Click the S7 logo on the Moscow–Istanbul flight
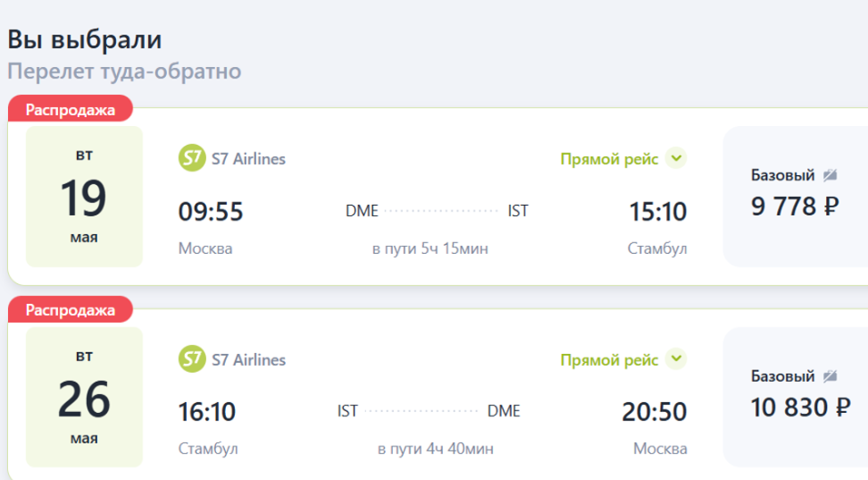Viewport: 868px width, 480px height. coord(192,159)
